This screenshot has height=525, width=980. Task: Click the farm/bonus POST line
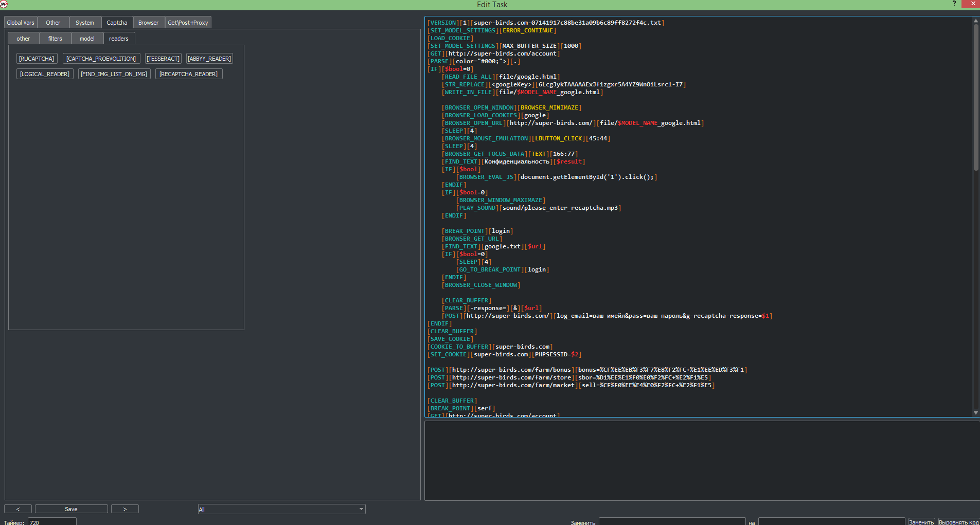(587, 370)
